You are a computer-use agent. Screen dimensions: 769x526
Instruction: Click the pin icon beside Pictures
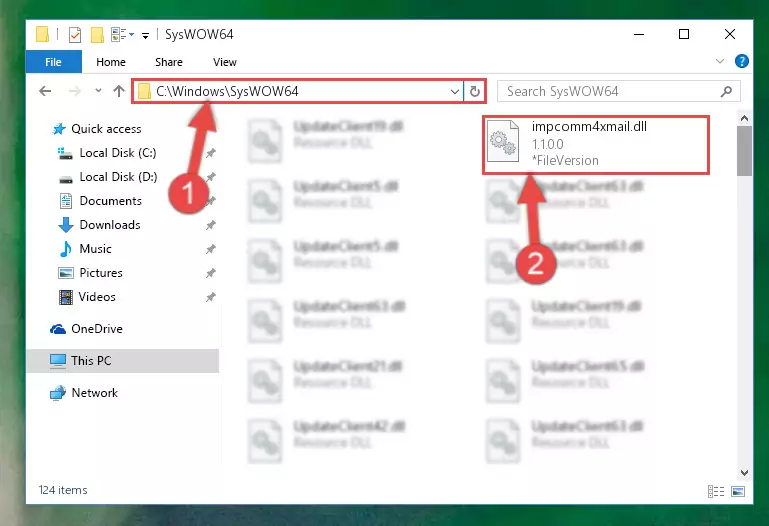pos(210,273)
